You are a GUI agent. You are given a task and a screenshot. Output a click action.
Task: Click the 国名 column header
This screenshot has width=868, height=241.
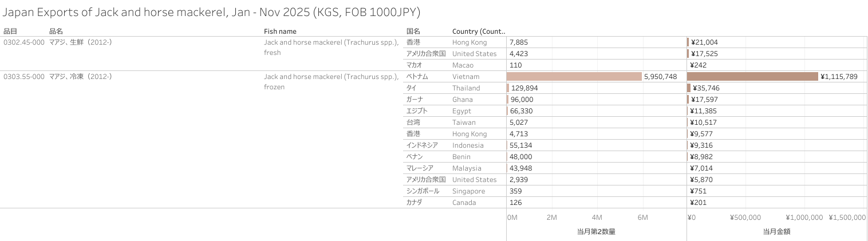413,31
